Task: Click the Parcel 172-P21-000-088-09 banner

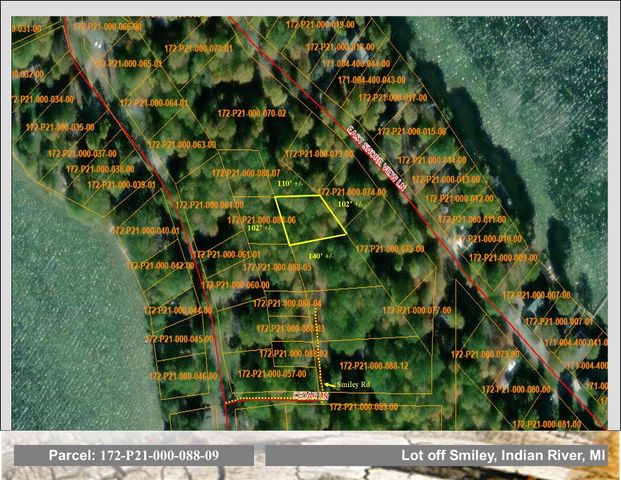Action: 134,456
